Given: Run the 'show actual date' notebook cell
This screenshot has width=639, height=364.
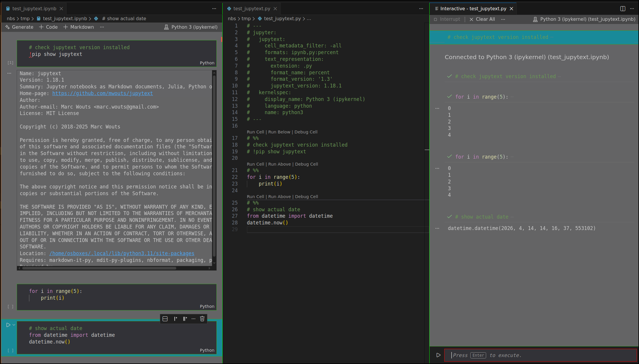Looking at the screenshot, I should [8, 325].
